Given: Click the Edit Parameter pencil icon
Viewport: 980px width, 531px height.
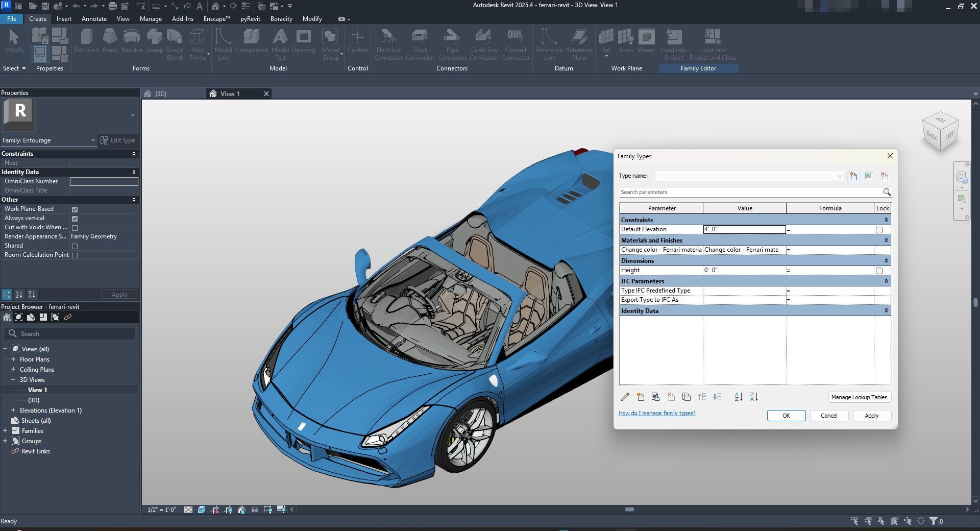Looking at the screenshot, I should [625, 397].
